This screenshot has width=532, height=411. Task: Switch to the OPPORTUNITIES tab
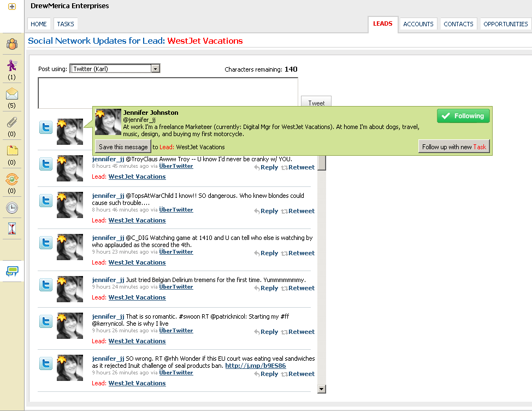[x=506, y=24]
